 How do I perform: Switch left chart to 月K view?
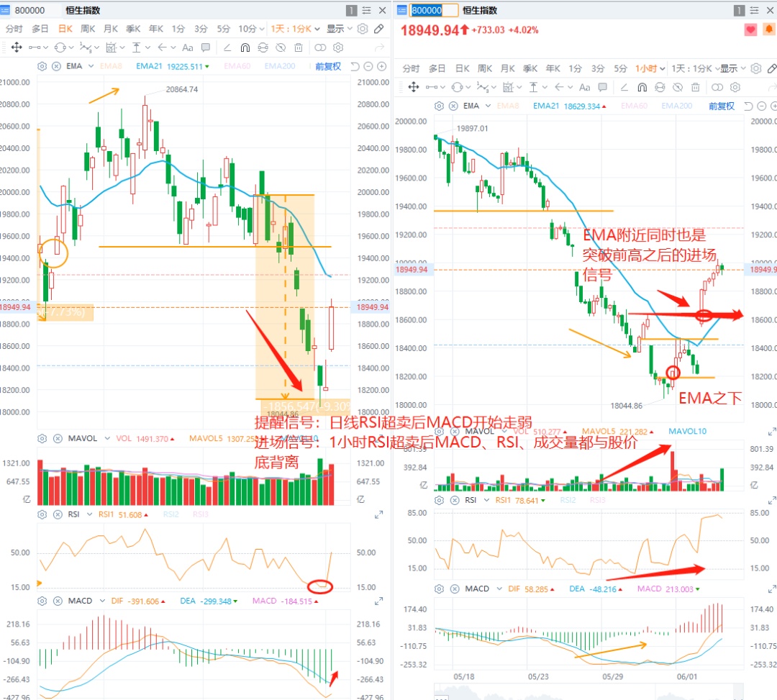[111, 29]
